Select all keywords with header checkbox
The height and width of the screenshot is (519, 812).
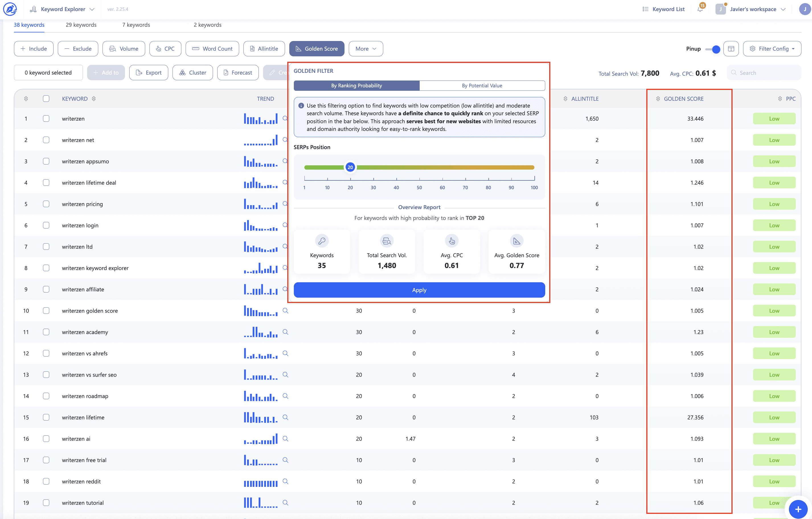[x=46, y=99]
